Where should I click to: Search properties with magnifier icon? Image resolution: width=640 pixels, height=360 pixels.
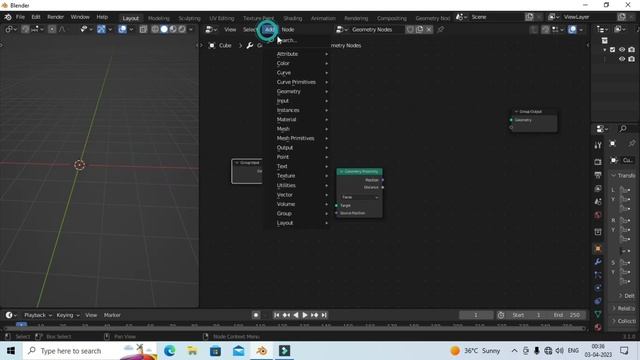(623, 129)
